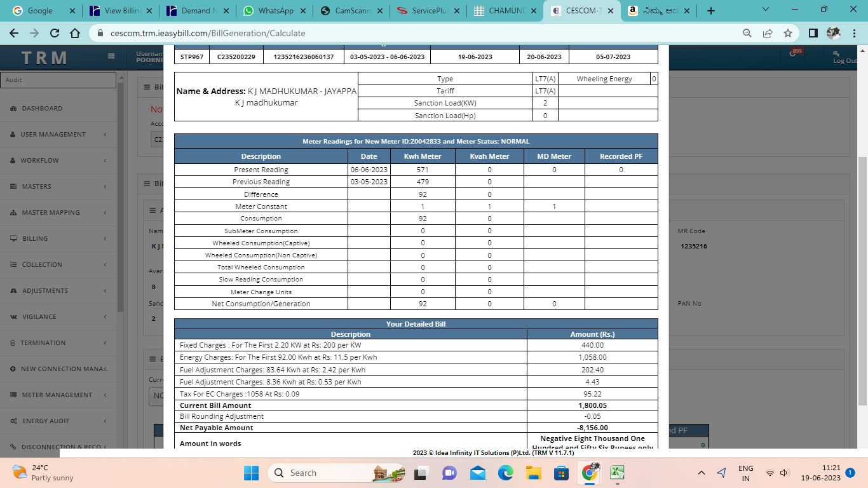Viewport: 868px width, 488px height.
Task: Switch to the CamScanner tab
Action: (x=351, y=11)
